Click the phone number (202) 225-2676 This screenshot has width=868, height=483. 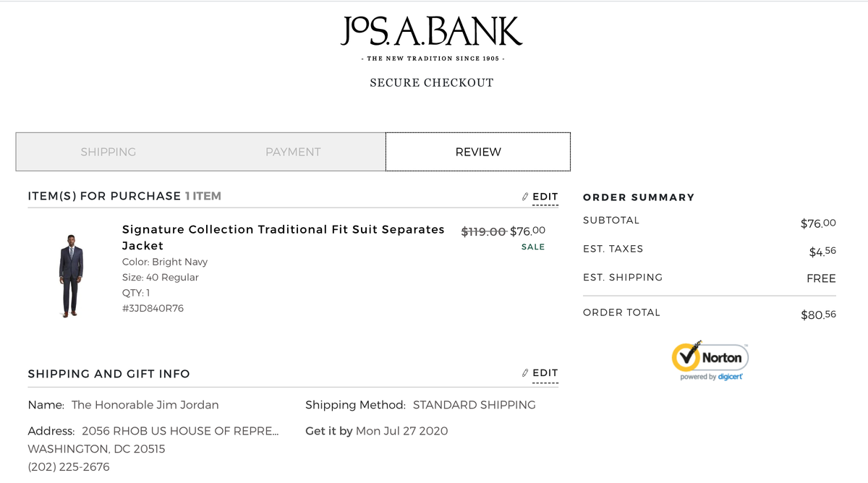[x=69, y=467]
